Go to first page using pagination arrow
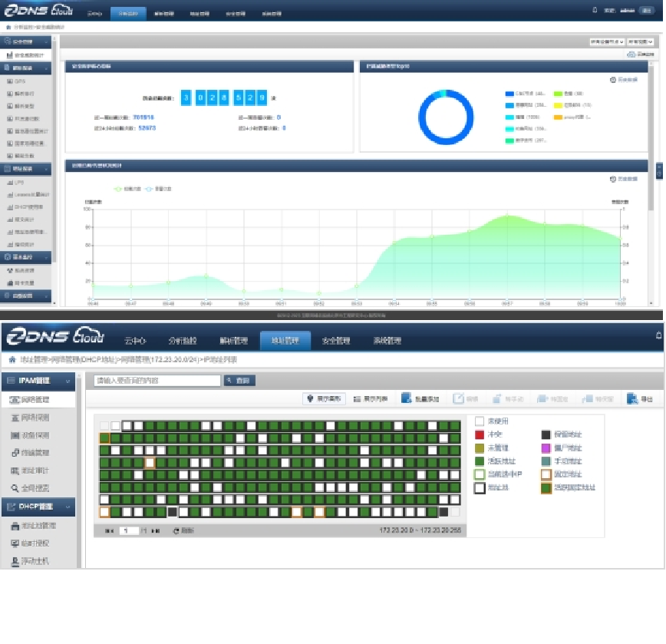 click(x=108, y=530)
